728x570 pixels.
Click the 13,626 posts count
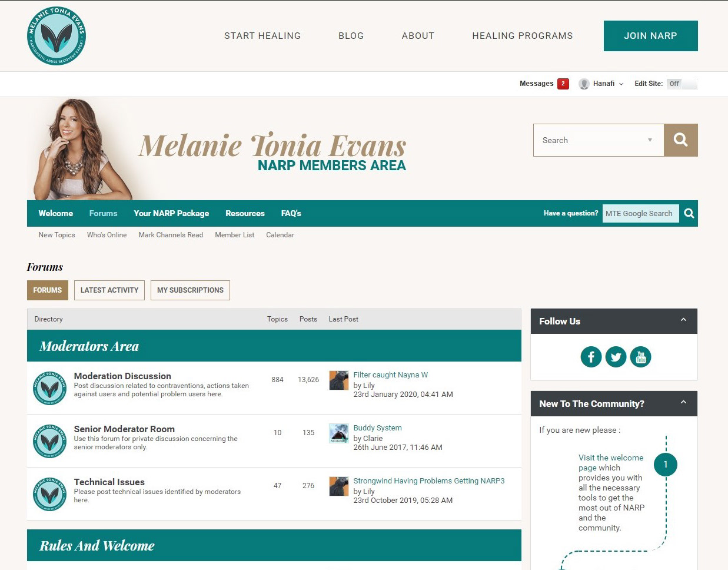coord(308,380)
